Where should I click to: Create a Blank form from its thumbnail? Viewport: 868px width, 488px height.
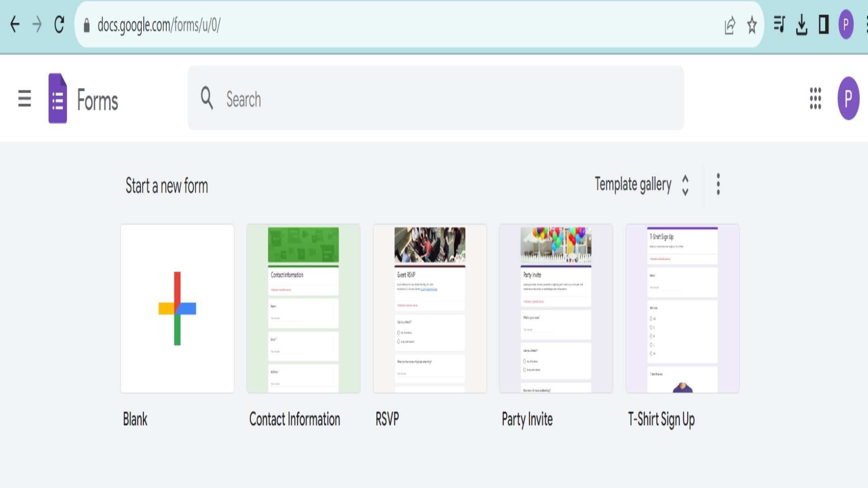177,308
